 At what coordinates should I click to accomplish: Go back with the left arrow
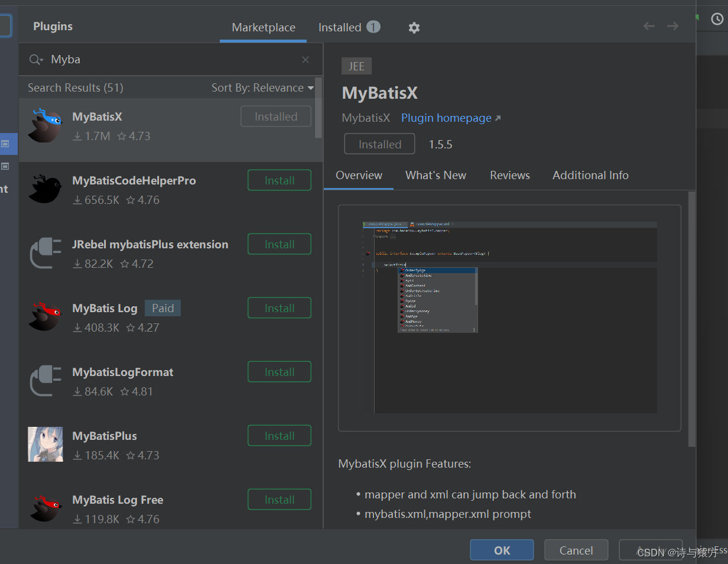(649, 26)
